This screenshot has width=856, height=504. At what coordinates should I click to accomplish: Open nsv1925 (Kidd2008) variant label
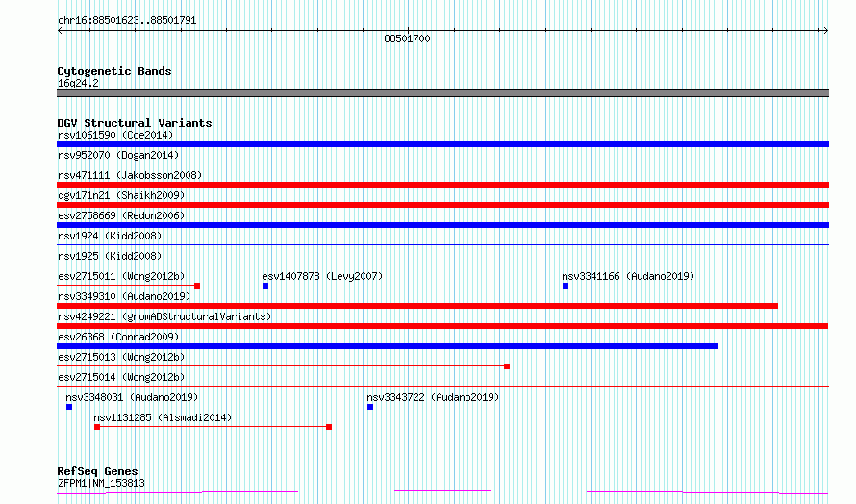[x=110, y=256]
